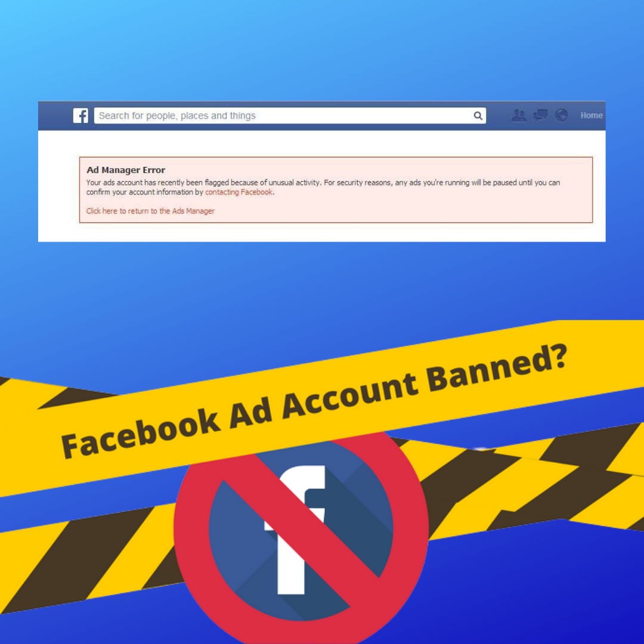
Task: Follow the 'contacting Facebook' link
Action: coord(239,192)
